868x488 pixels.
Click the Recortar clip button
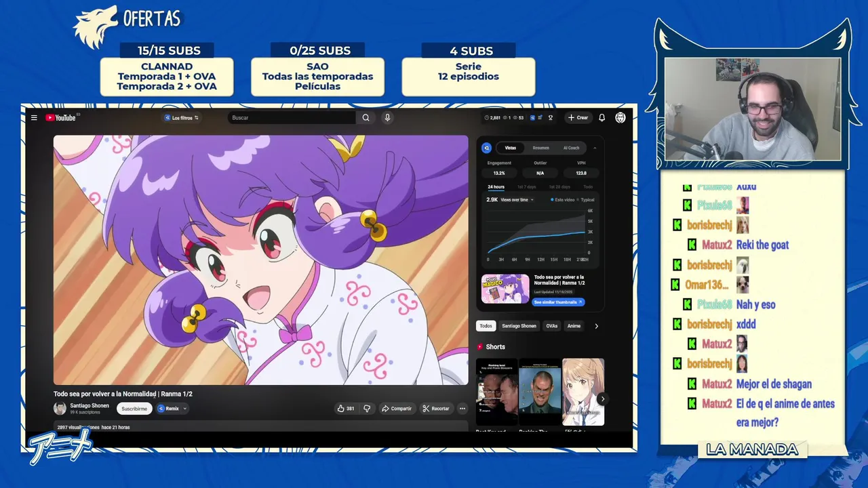435,409
